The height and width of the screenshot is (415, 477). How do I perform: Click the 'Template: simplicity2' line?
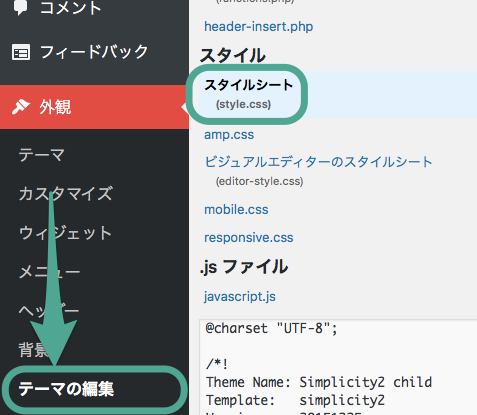point(295,400)
